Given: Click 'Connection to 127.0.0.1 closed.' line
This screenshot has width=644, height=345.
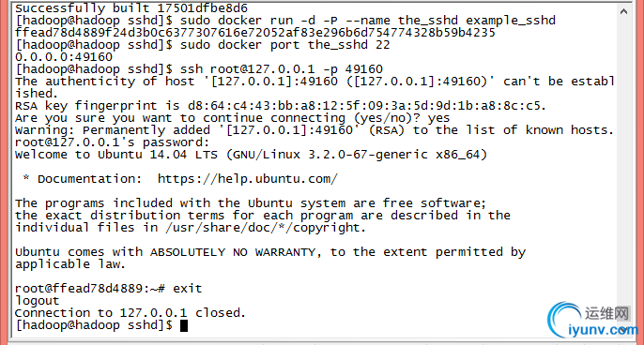Looking at the screenshot, I should (130, 313).
